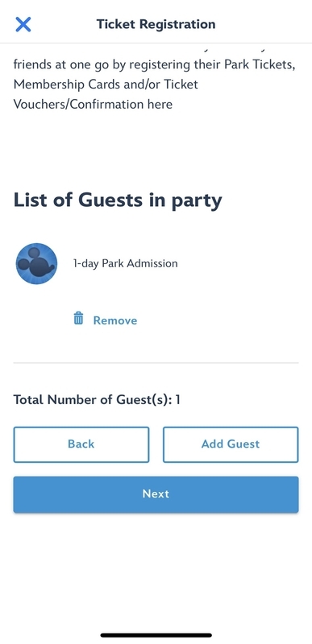Tap the iOS home indicator bar
The height and width of the screenshot is (644, 312).
pos(156,635)
